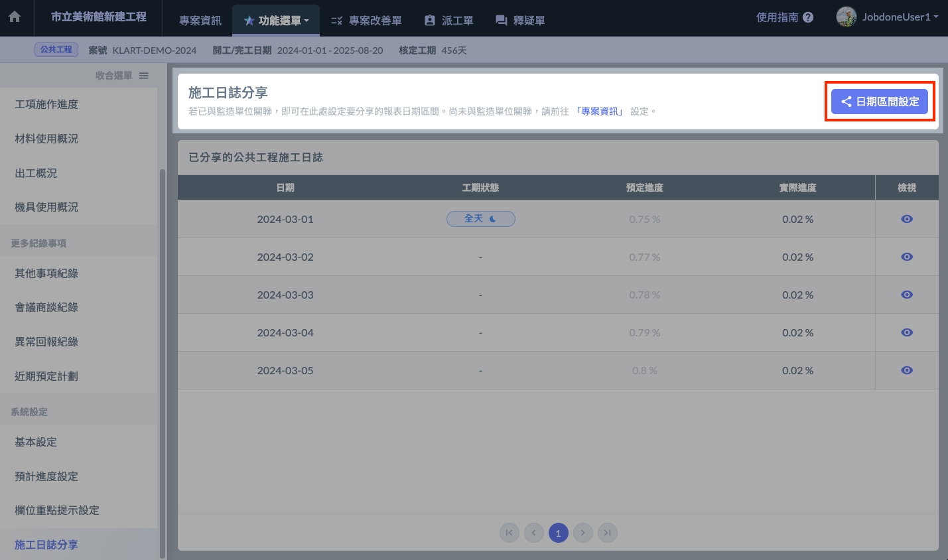
Task: Expand the 功能選單 dropdown menu
Action: click(277, 21)
